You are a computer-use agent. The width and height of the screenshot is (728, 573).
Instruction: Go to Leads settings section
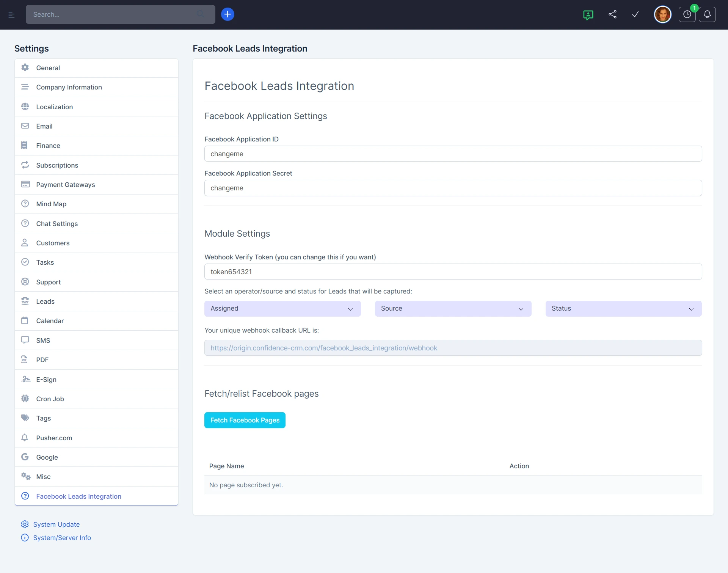pos(45,301)
